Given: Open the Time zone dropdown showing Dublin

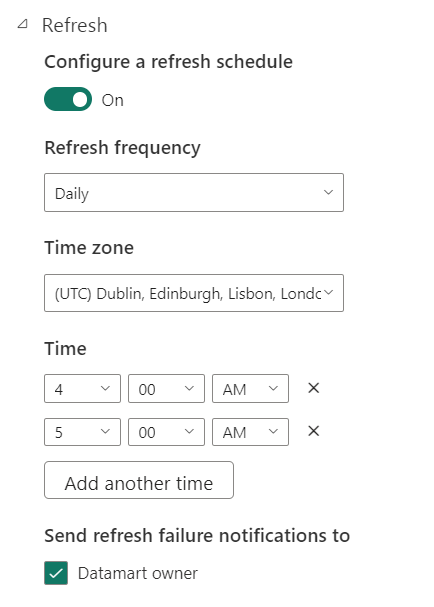Looking at the screenshot, I should 194,293.
